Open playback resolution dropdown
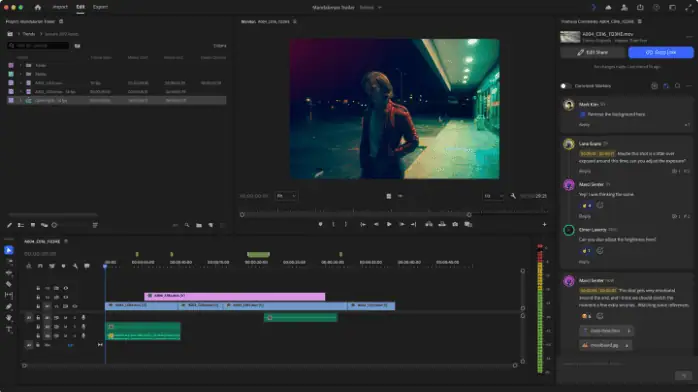 click(493, 196)
